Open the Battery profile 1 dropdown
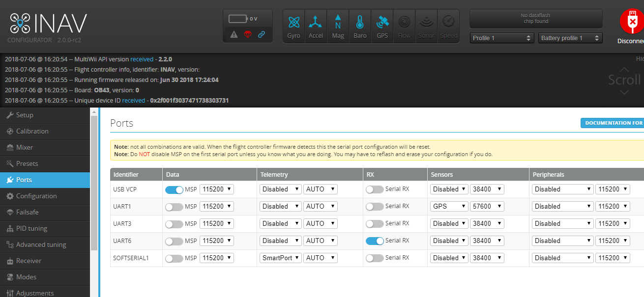This screenshot has width=644, height=297. point(570,38)
